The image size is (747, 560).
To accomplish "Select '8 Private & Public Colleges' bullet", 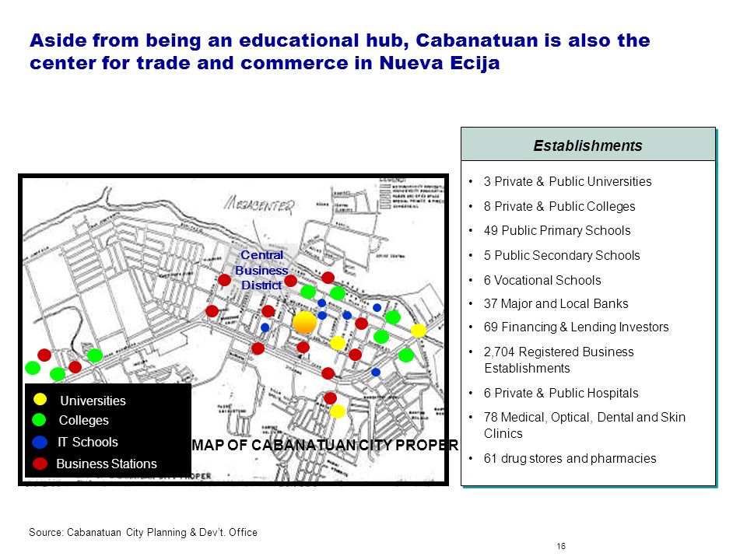I will (559, 206).
